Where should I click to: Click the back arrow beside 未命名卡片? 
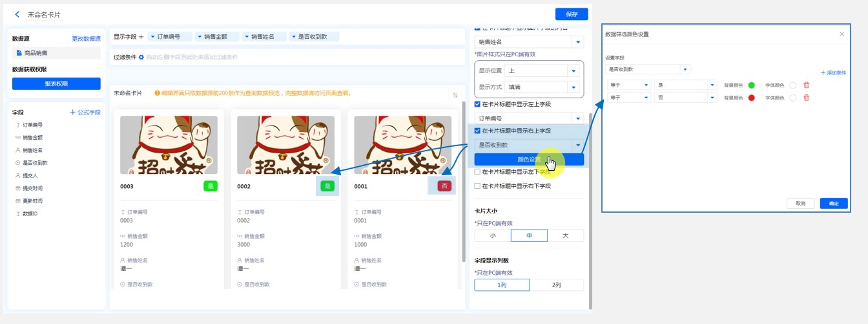(17, 14)
